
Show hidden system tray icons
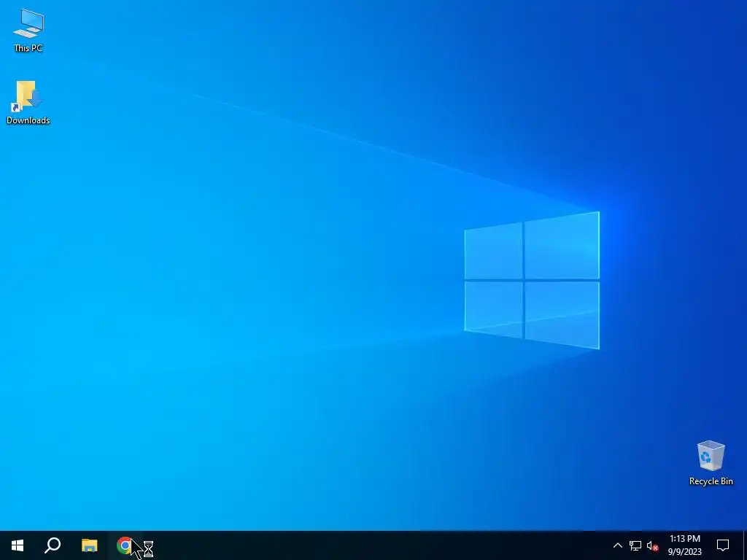617,545
